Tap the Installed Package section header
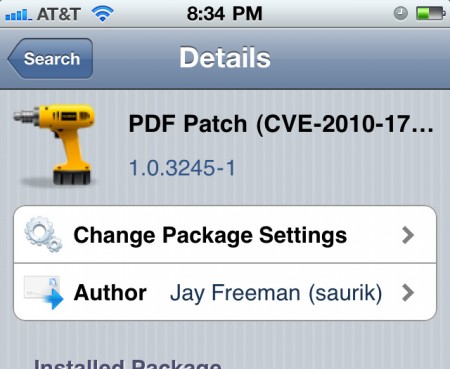 [x=128, y=363]
